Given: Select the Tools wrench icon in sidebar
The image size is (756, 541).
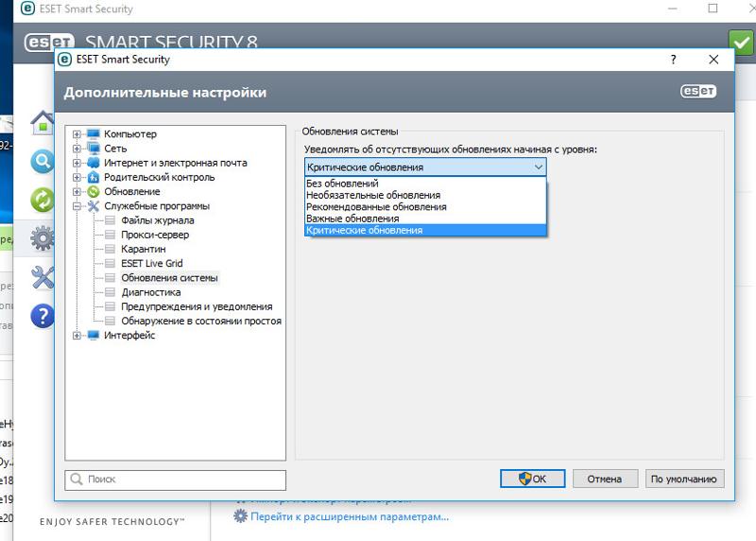Looking at the screenshot, I should point(43,277).
